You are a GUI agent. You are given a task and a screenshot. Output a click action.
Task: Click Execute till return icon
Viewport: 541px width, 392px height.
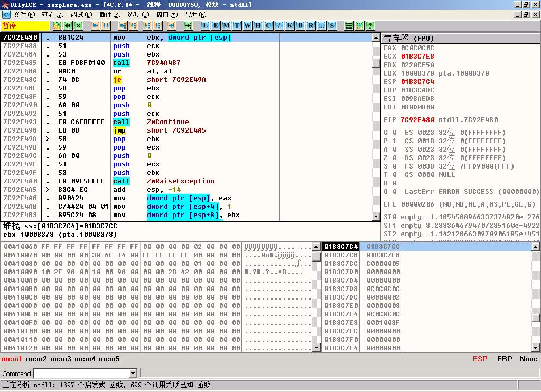[x=172, y=25]
